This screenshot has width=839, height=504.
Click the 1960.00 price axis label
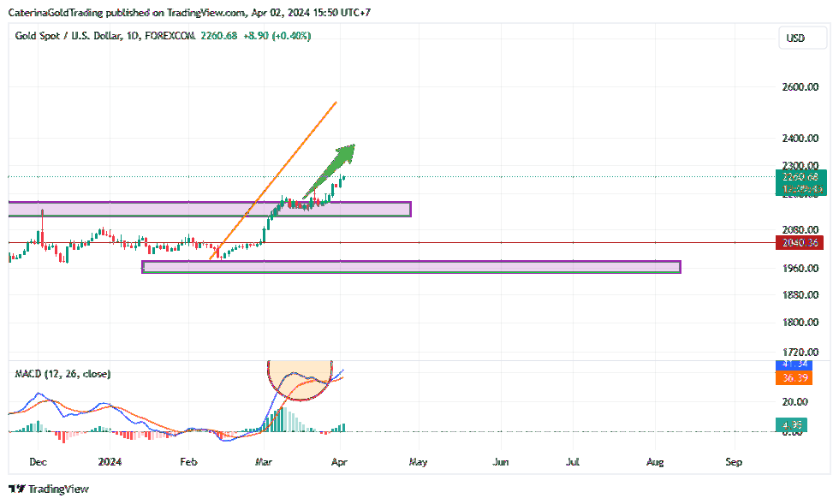(800, 268)
